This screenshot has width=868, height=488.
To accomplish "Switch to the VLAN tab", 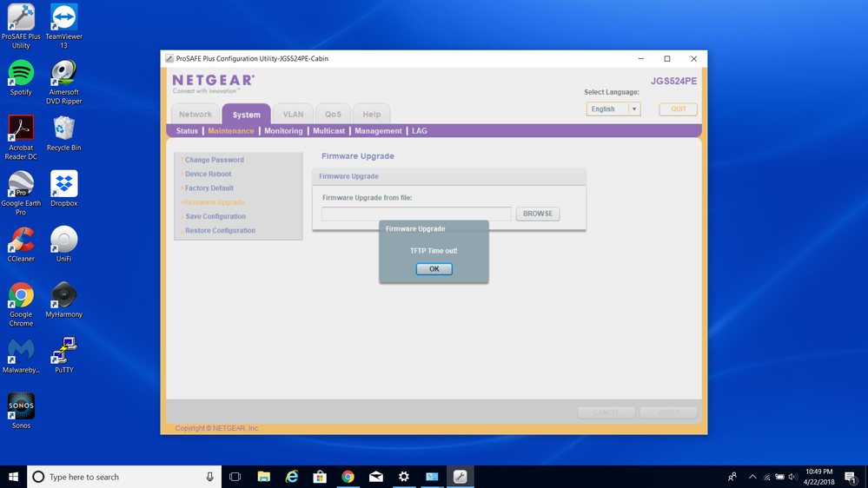I will 293,115.
